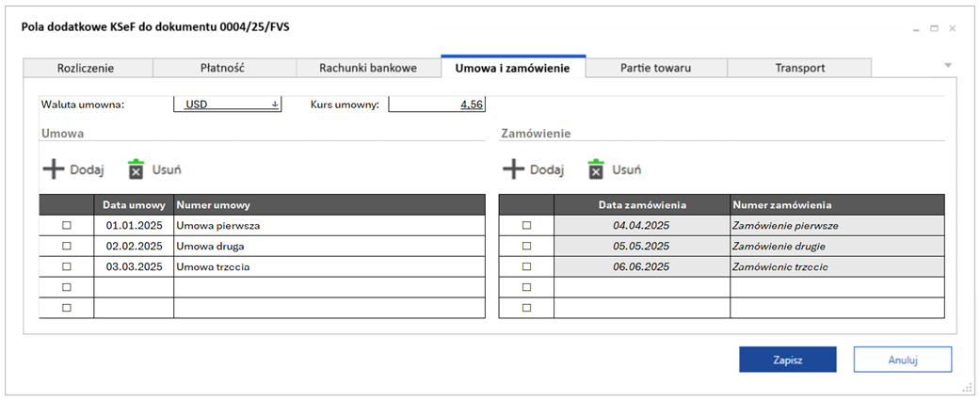
Task: Select the 02.02.2025 contract date cell
Action: [134, 246]
